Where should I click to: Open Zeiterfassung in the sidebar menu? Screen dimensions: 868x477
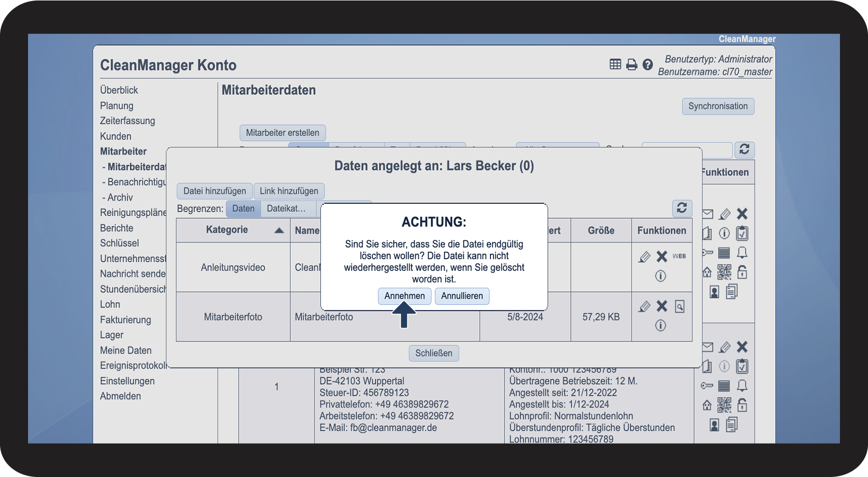tap(127, 121)
